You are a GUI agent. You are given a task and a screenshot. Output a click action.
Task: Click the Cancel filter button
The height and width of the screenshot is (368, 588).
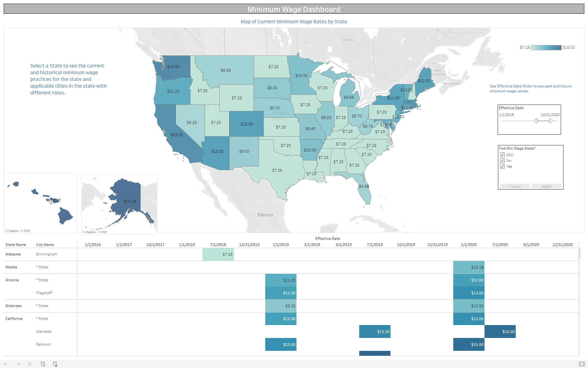tap(515, 186)
